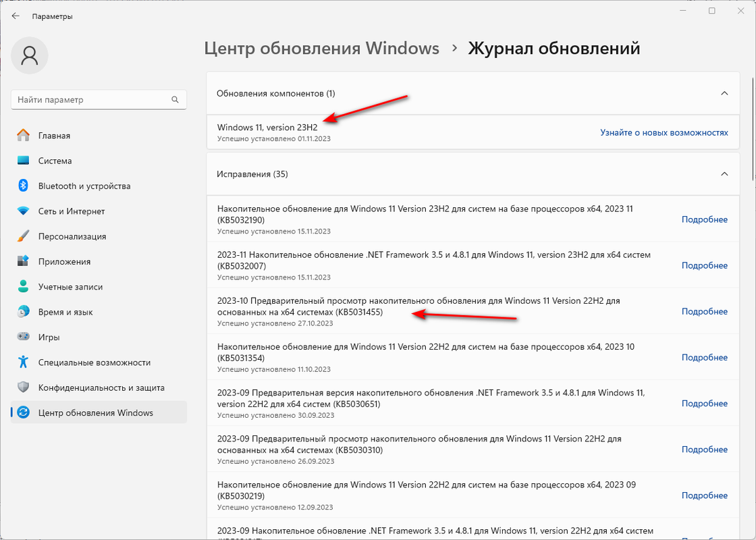Viewport: 756px width, 540px height.
Task: Click the Учетные записи person icon
Action: click(x=23, y=286)
